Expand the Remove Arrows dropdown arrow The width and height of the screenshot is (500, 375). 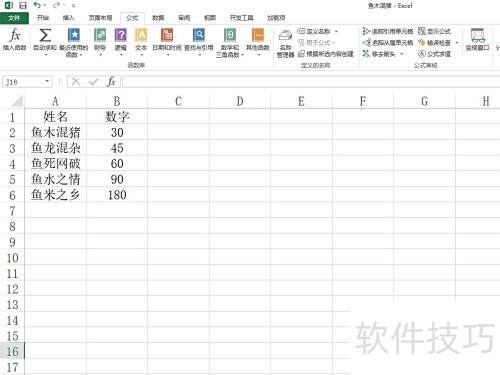(402, 54)
